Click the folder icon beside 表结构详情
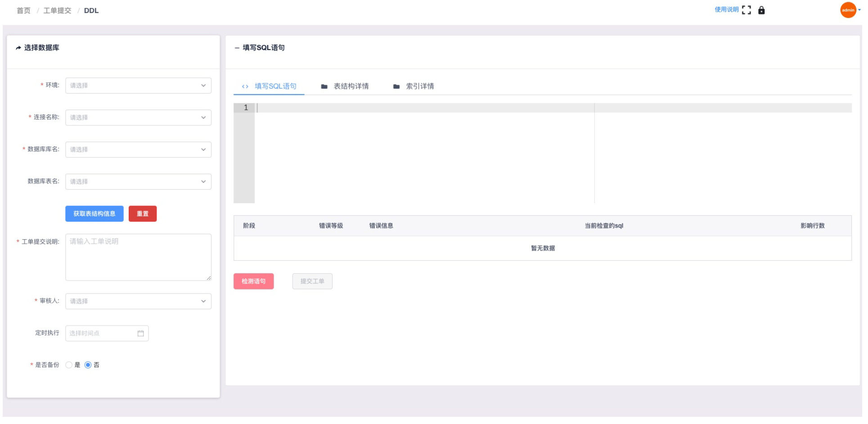 [x=324, y=86]
